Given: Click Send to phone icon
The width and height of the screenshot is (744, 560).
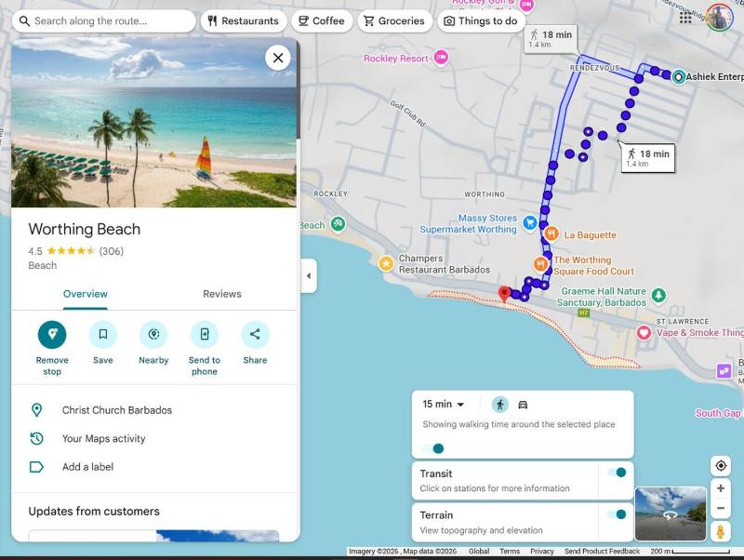Looking at the screenshot, I should (205, 335).
